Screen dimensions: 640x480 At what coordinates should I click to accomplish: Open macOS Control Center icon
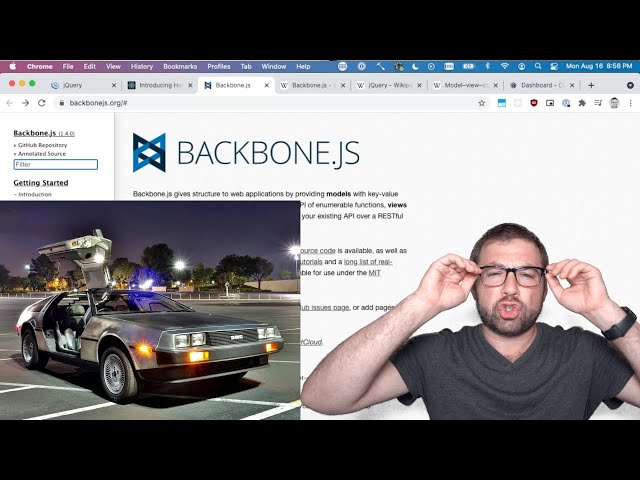[554, 66]
